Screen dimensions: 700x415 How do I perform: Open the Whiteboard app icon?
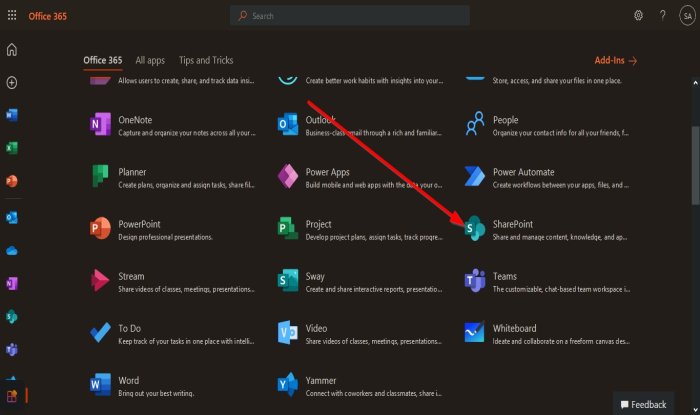point(475,332)
